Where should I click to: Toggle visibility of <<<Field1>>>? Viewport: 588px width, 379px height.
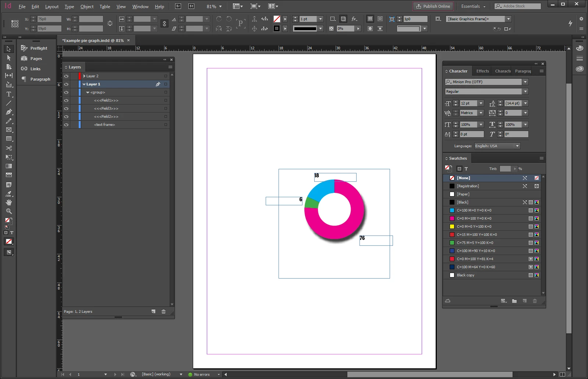click(66, 100)
